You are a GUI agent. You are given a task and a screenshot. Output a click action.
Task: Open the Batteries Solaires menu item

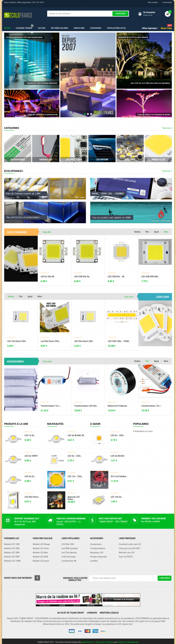point(59,28)
